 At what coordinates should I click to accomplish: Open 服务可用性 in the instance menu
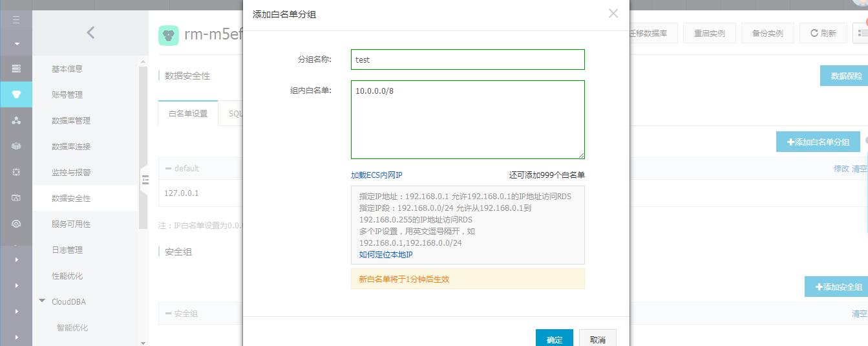pos(71,224)
